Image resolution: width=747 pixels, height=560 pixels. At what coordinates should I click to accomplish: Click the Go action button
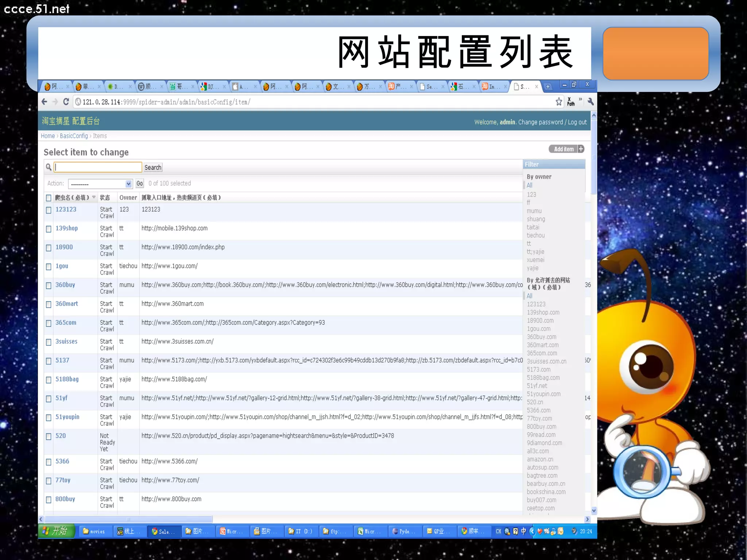point(140,183)
